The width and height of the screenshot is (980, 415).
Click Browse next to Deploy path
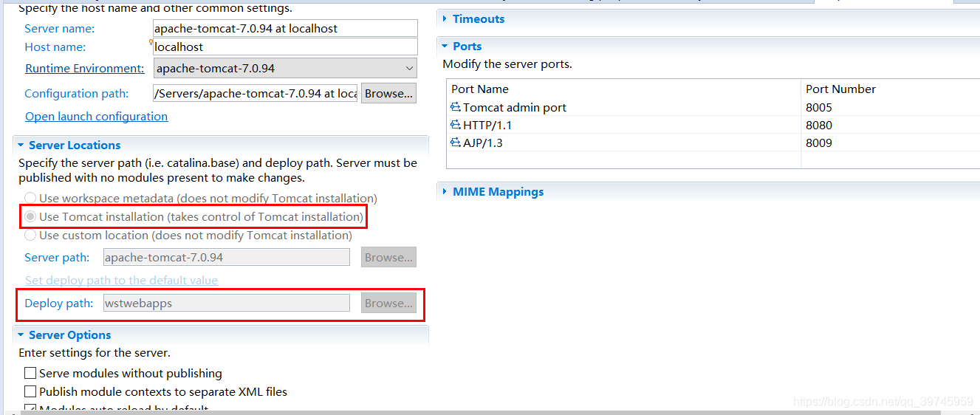388,303
